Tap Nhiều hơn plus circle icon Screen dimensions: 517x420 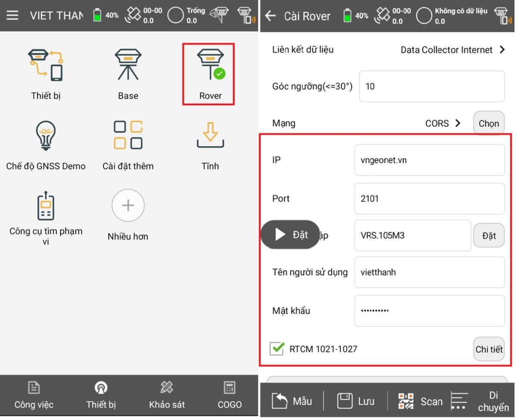coord(128,206)
